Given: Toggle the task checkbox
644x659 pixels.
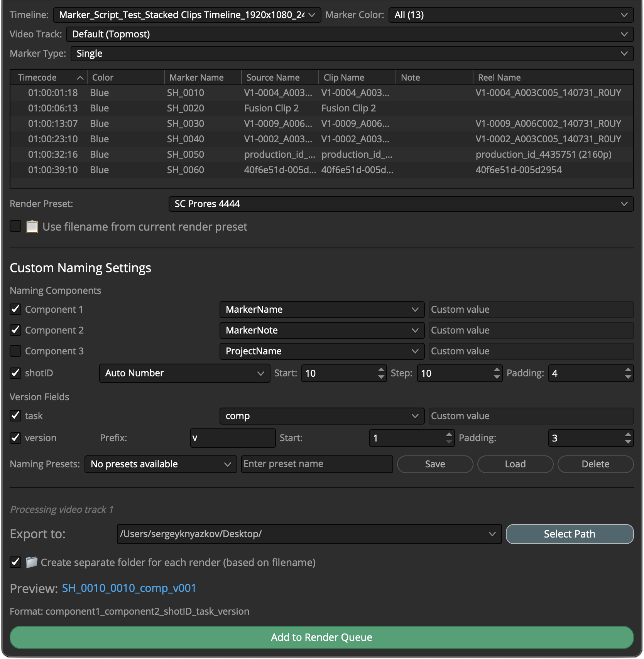Looking at the screenshot, I should click(x=15, y=416).
